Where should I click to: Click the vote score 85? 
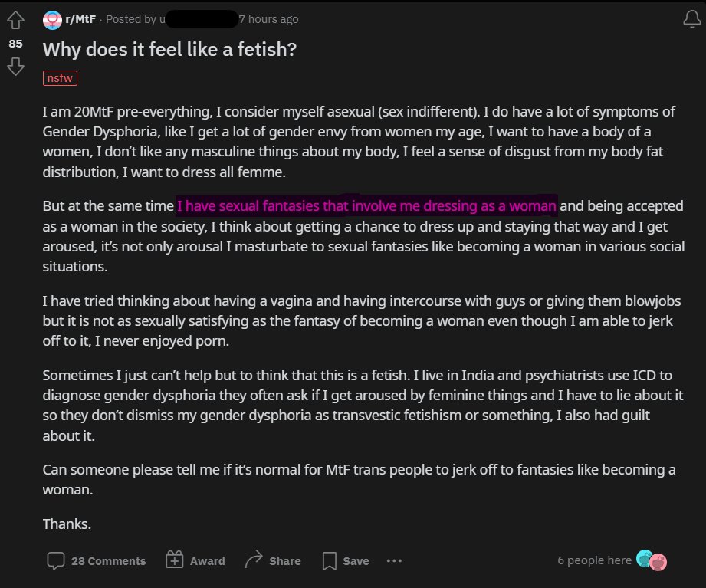[x=15, y=44]
